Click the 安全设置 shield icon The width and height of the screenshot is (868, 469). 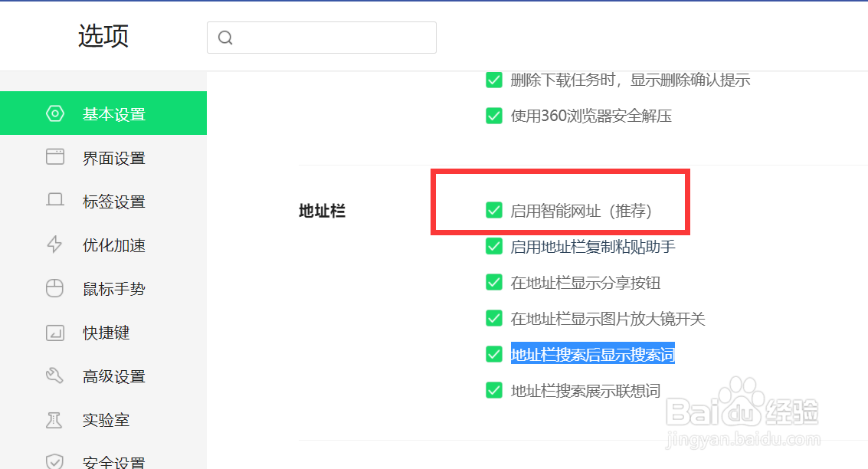54,459
